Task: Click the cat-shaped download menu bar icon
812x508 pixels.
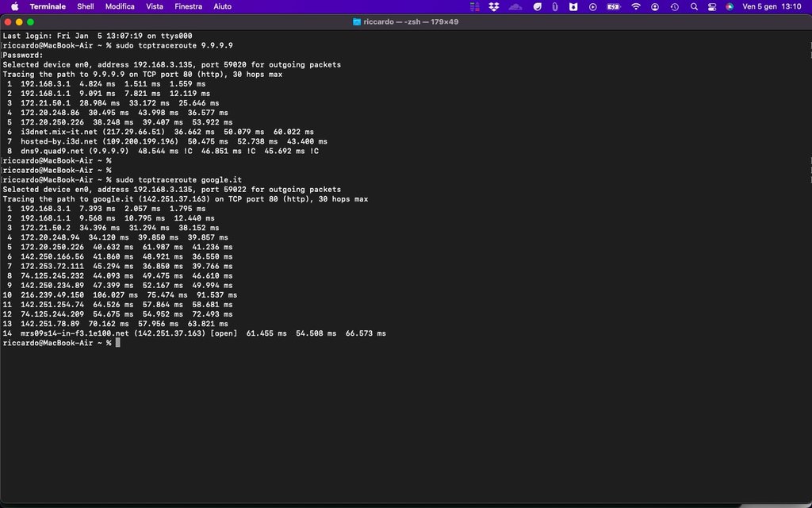Action: click(573, 6)
